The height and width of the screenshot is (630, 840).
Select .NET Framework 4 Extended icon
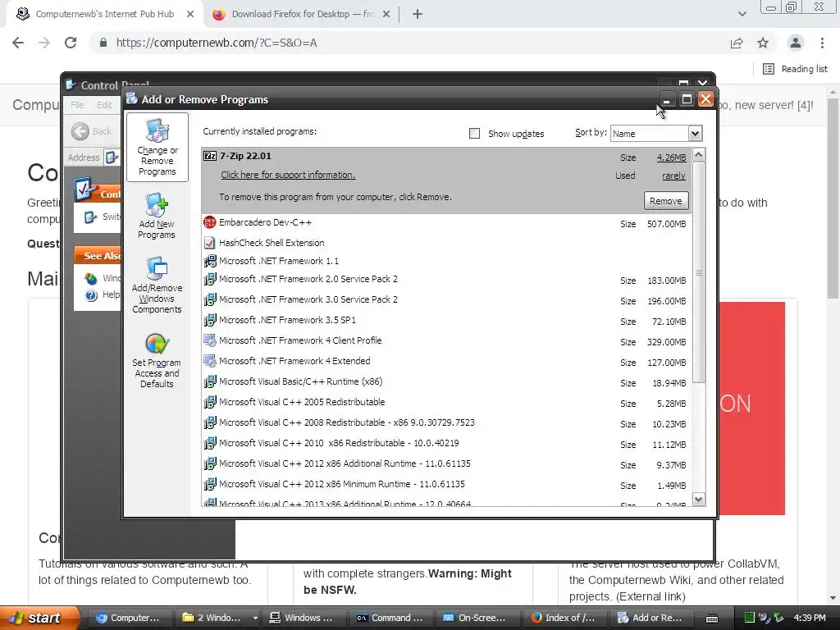210,361
